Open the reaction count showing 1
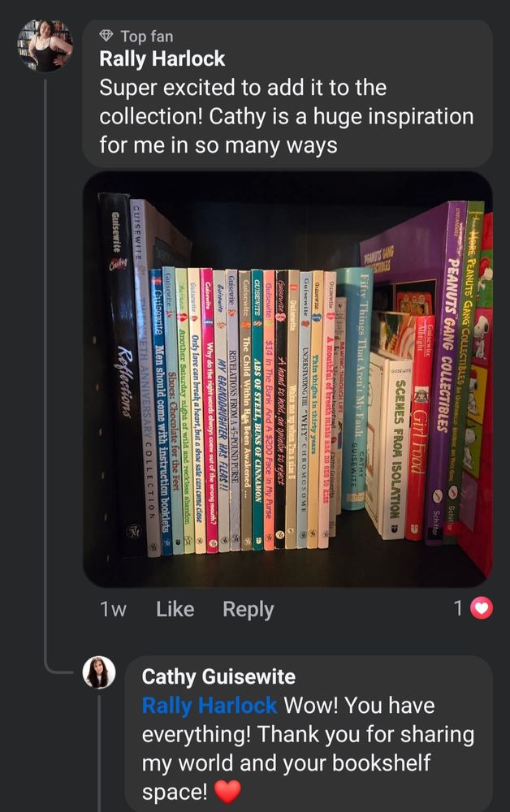This screenshot has height=812, width=510. [458, 608]
